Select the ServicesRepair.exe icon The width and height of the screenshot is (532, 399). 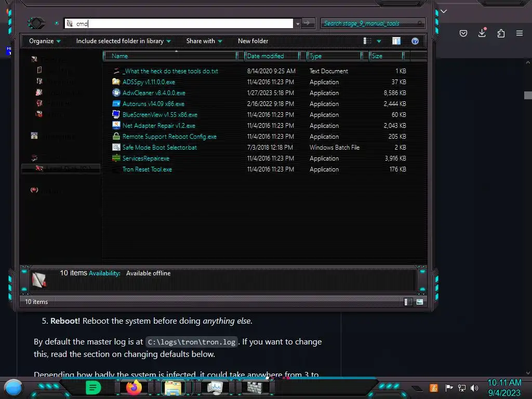(x=116, y=158)
